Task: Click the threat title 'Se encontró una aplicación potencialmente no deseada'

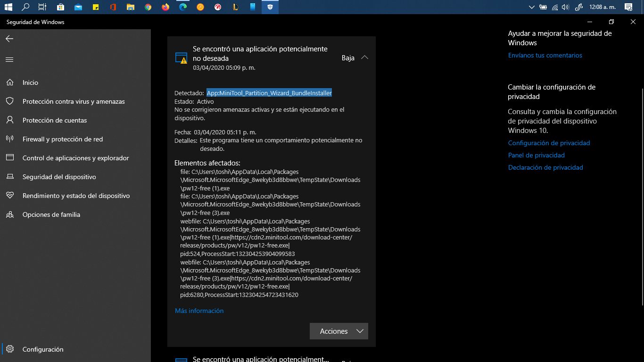Action: click(260, 53)
